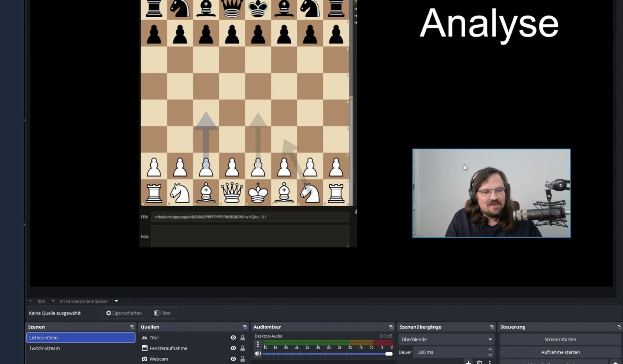Zoom in preview with plus icon
Image resolution: width=623 pixels, height=364 pixels.
(x=53, y=301)
